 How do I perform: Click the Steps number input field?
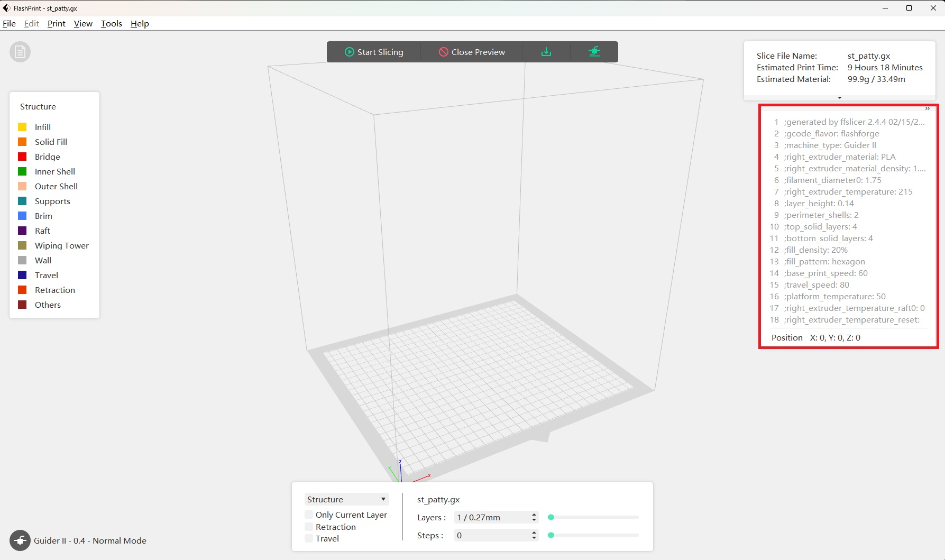point(491,535)
